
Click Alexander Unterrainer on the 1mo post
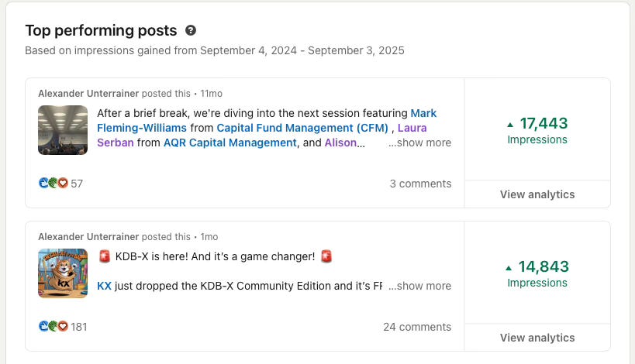click(x=88, y=237)
